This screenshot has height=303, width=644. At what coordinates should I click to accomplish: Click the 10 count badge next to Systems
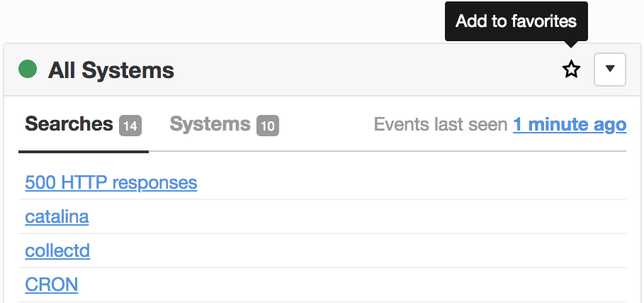[268, 126]
